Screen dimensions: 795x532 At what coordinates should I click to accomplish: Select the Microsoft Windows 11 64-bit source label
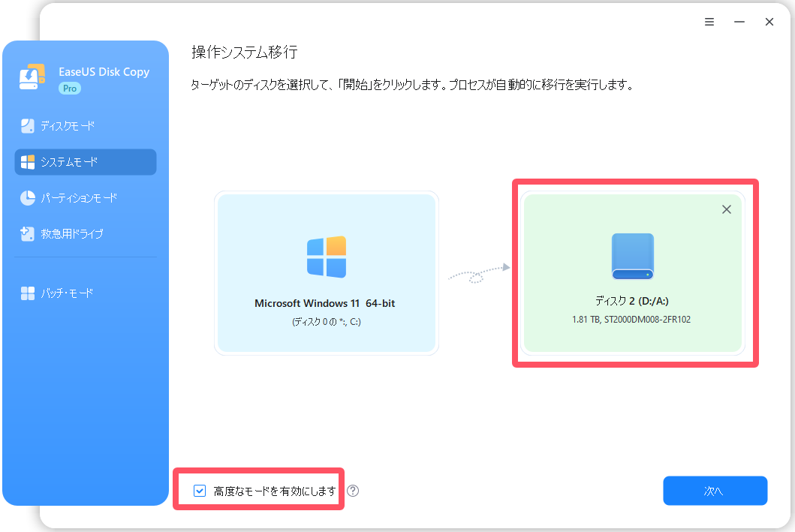coord(327,304)
